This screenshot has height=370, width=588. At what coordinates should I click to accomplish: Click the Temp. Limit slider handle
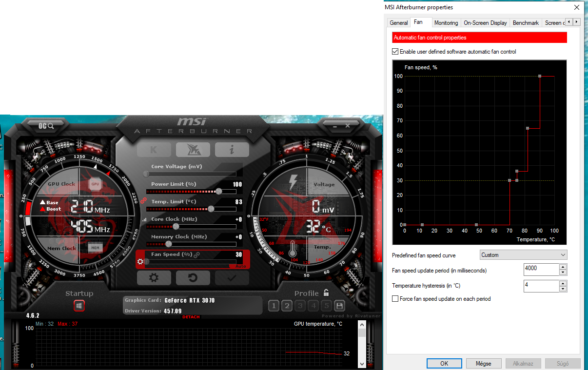click(x=211, y=209)
